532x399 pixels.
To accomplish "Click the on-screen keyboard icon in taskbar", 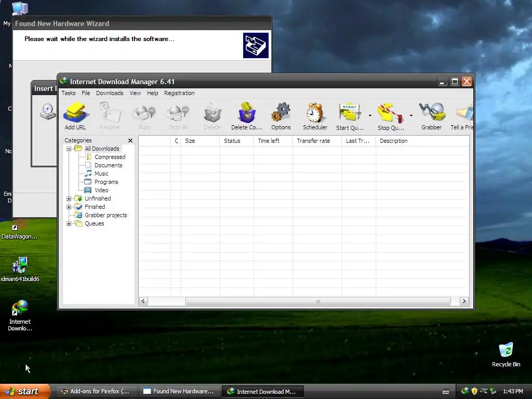I will [x=446, y=392].
